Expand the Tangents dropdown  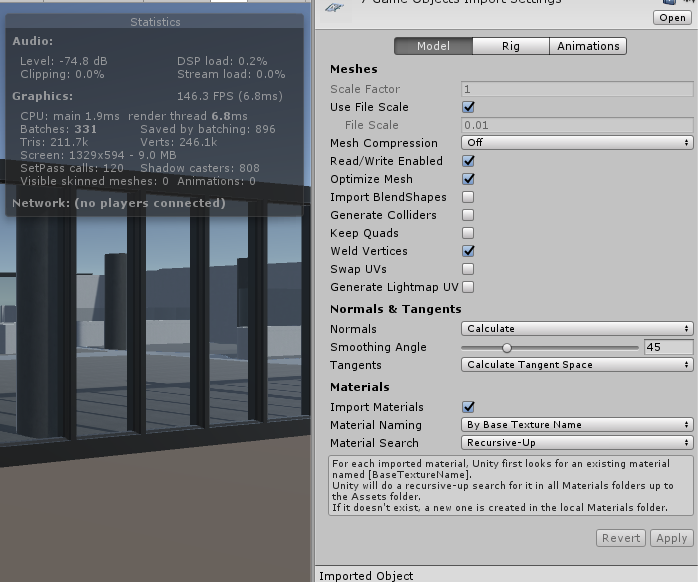pos(577,365)
